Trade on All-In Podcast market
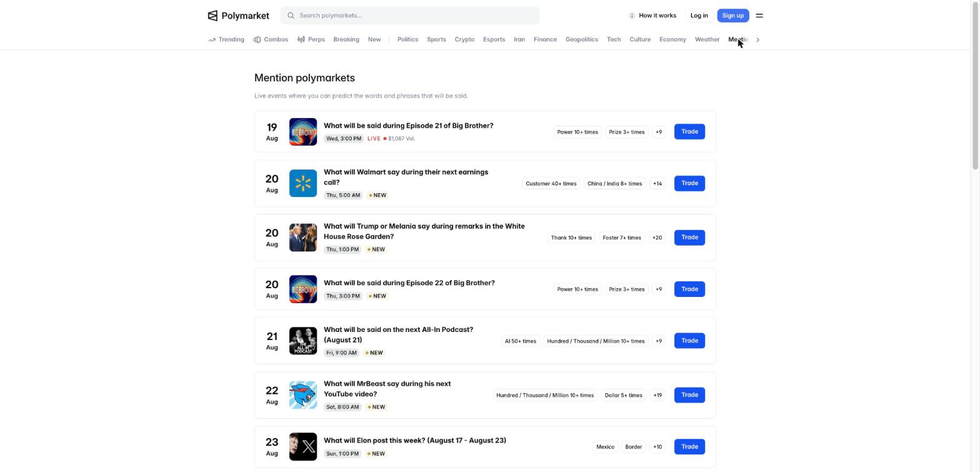The width and height of the screenshot is (980, 472). (x=689, y=341)
